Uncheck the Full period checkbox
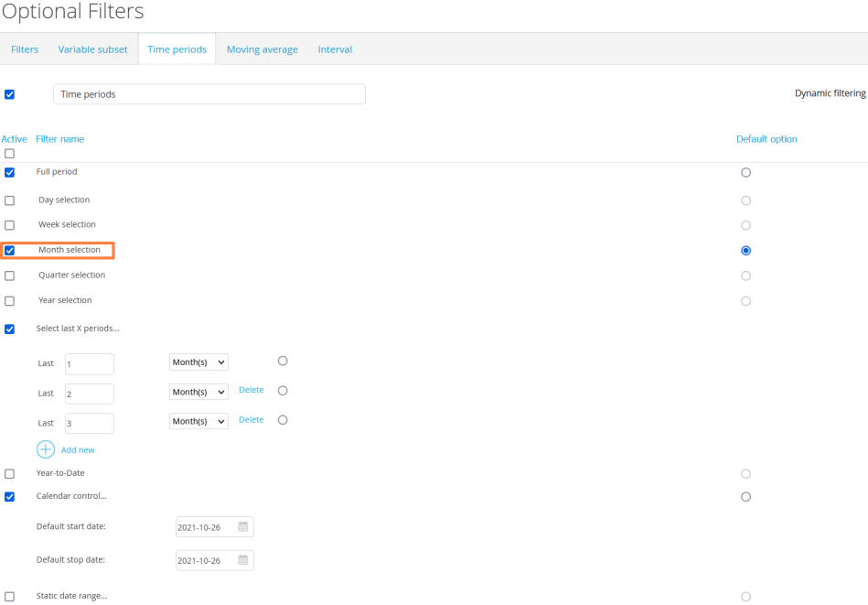 point(9,172)
